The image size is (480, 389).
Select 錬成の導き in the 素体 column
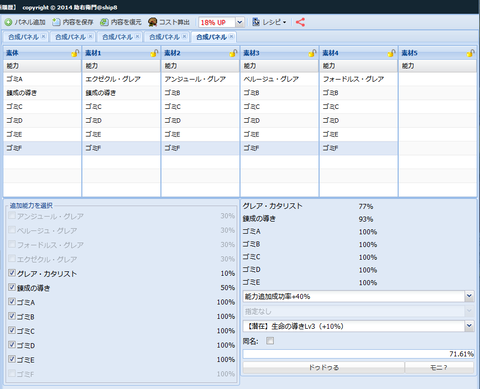(42, 93)
